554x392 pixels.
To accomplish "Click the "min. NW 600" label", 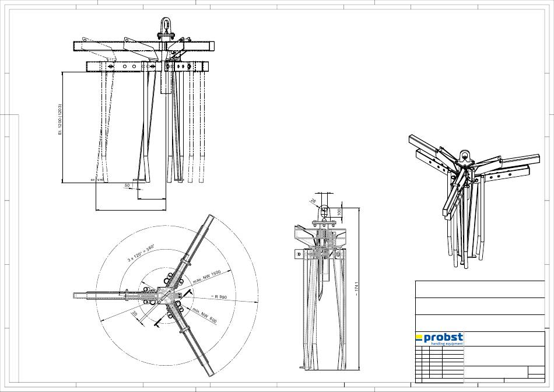I will tap(204, 316).
